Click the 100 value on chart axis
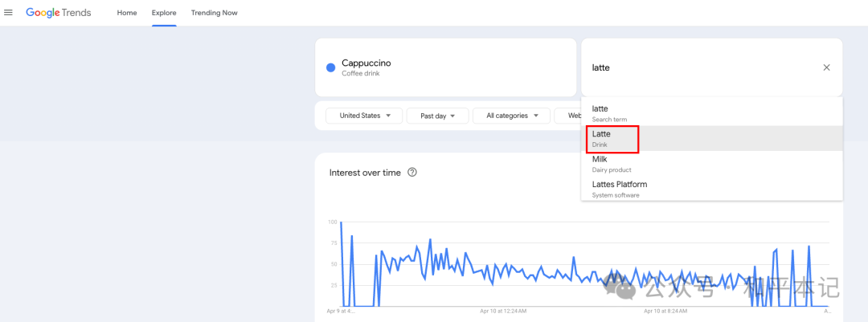 332,222
